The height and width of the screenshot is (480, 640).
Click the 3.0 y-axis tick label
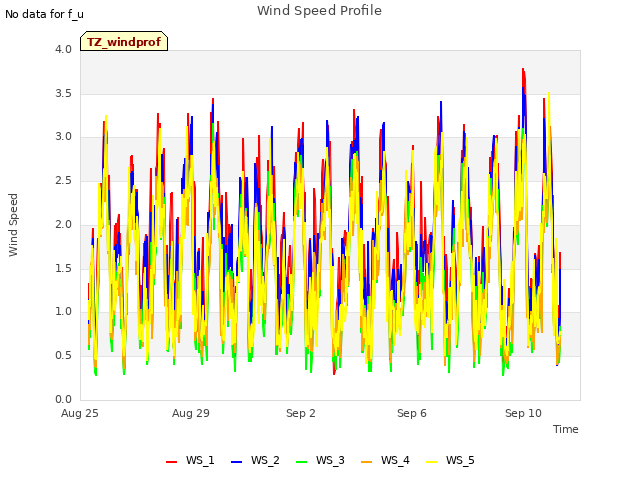pyautogui.click(x=64, y=137)
